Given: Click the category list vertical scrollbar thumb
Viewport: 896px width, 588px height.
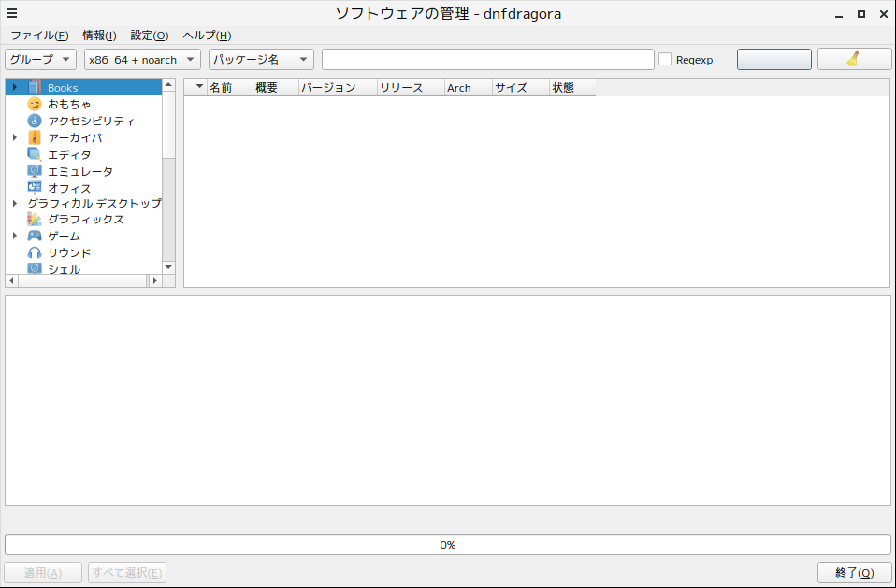Looking at the screenshot, I should [x=168, y=124].
